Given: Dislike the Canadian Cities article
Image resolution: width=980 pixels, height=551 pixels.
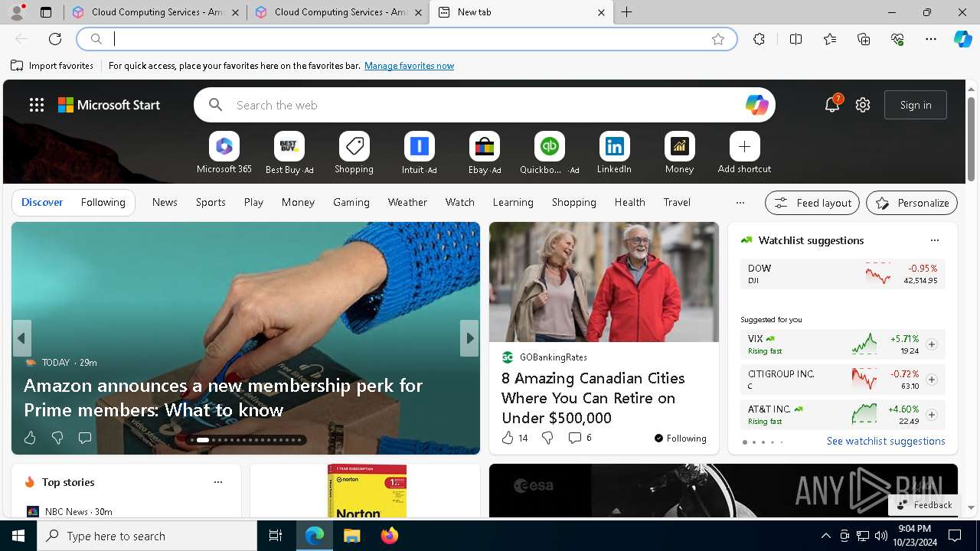Looking at the screenshot, I should (547, 438).
